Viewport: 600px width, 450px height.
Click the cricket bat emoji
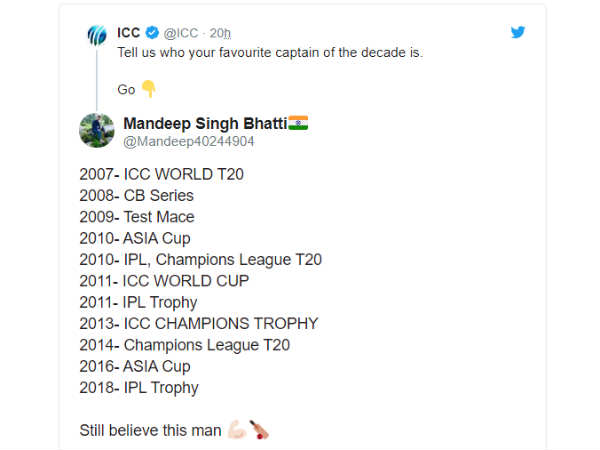coord(259,431)
